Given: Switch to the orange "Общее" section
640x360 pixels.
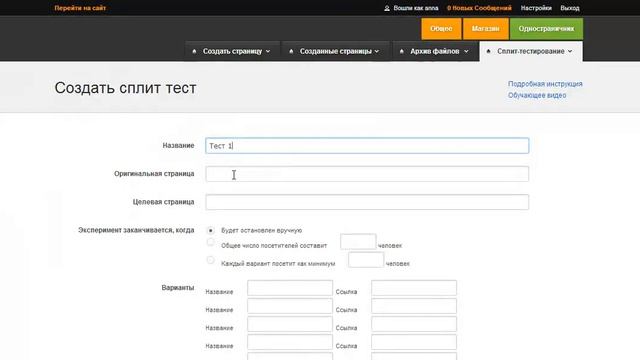Looking at the screenshot, I should (441, 29).
